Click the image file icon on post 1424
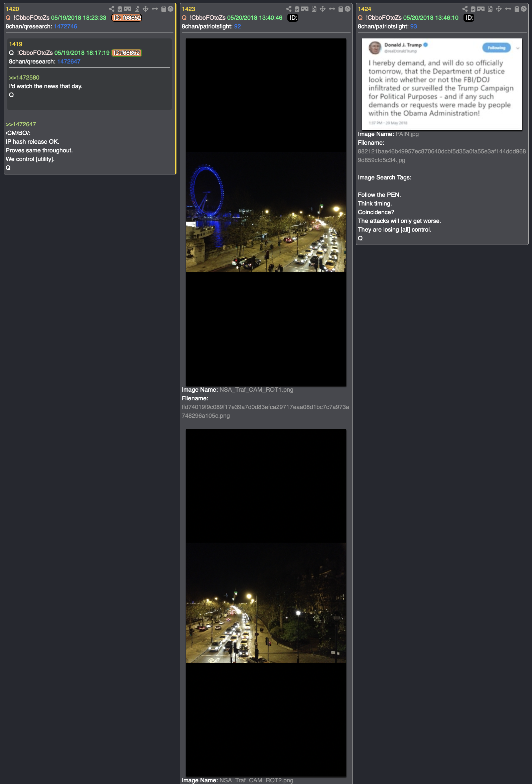This screenshot has width=532, height=784. coord(490,9)
